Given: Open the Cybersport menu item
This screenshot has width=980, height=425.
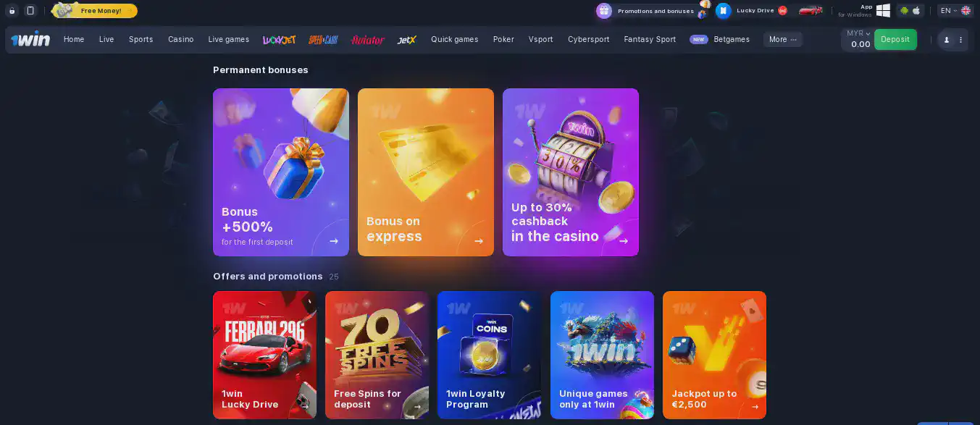Looking at the screenshot, I should click(x=589, y=40).
